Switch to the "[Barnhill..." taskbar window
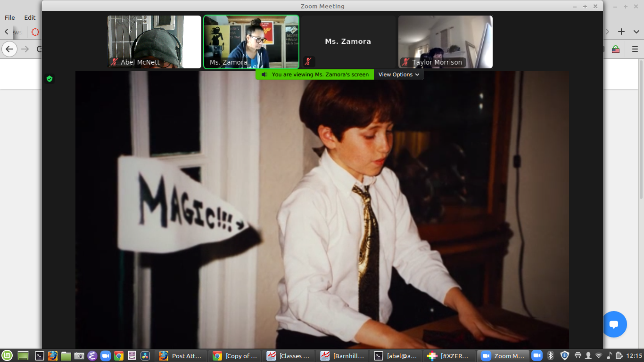 [x=342, y=356]
